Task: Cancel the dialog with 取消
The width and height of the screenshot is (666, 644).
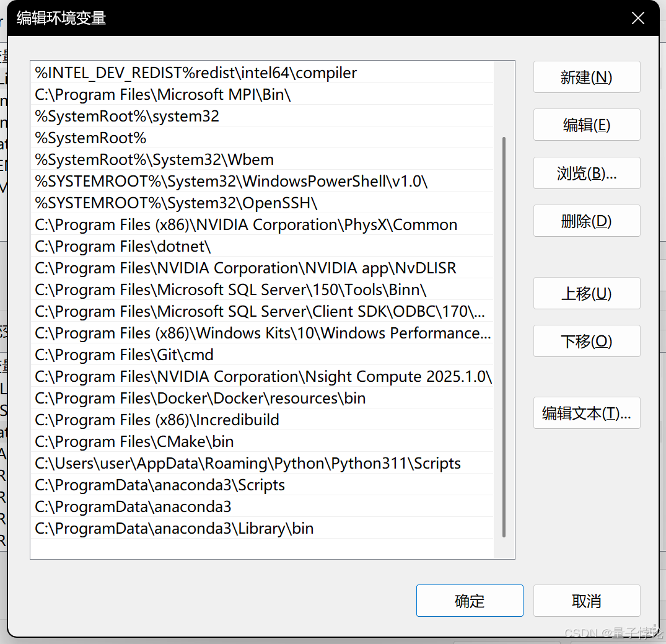Action: pyautogui.click(x=586, y=600)
